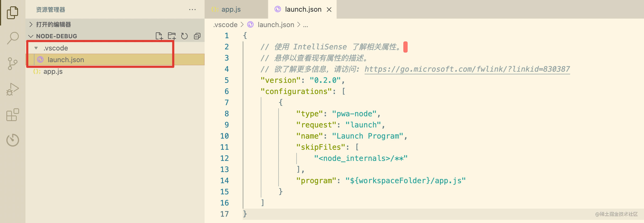Viewport: 644px width, 223px height.
Task: Open the go.microsoft.com fwlink URL
Action: (467, 69)
